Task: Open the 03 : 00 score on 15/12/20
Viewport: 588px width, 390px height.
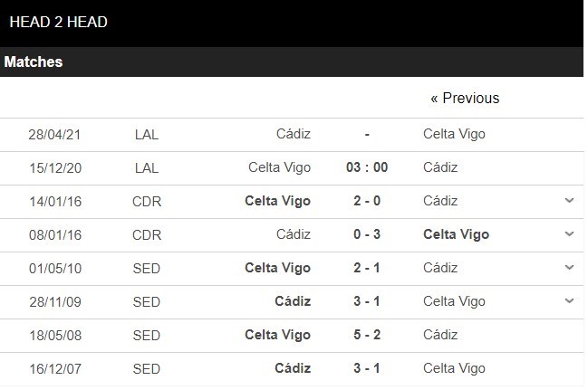Action: tap(367, 167)
